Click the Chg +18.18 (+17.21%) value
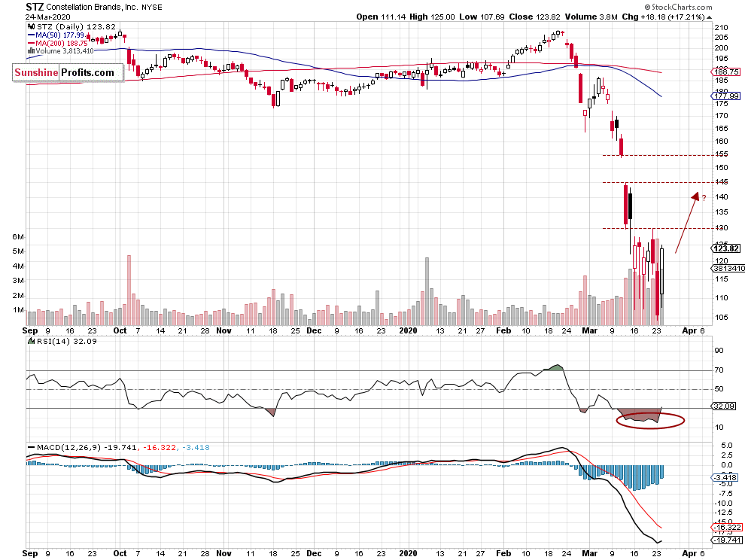 (663, 17)
